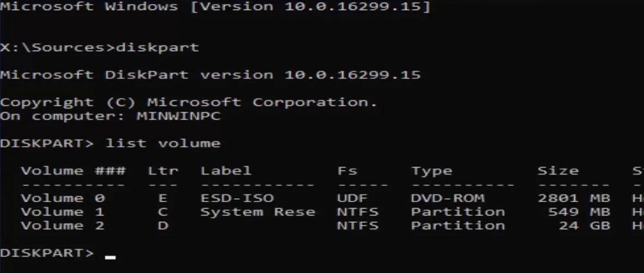Click 'diskpart' command after X:\Sources
Screen dimensions: 644x273
coord(157,48)
